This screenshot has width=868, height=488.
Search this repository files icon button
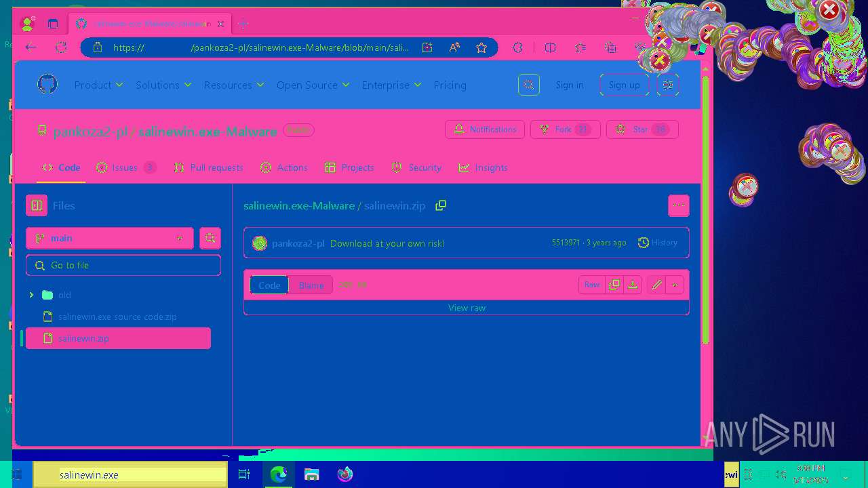[210, 238]
